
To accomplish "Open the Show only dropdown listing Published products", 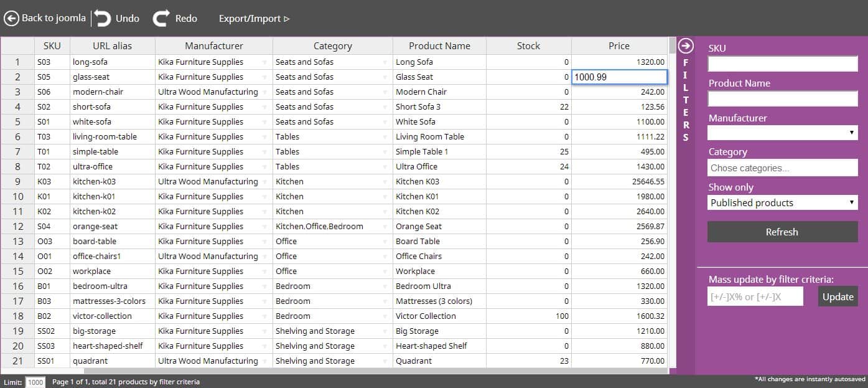I will (x=782, y=202).
